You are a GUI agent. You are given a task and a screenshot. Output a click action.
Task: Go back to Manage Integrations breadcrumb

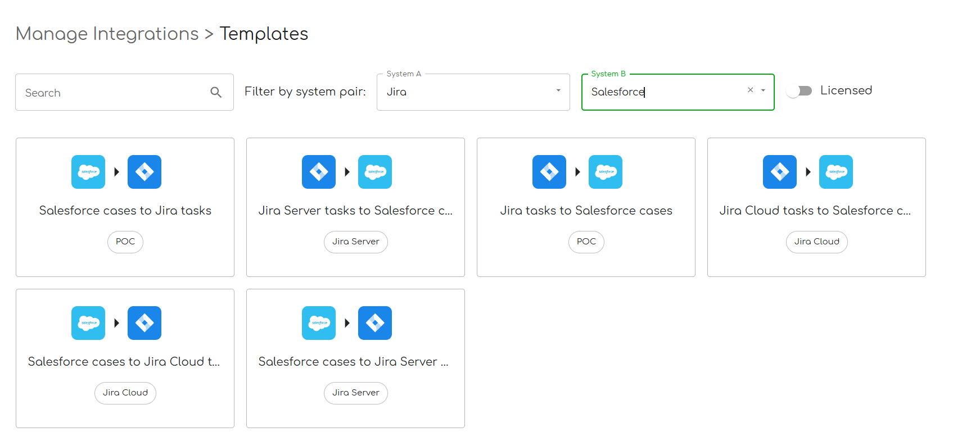(x=107, y=34)
